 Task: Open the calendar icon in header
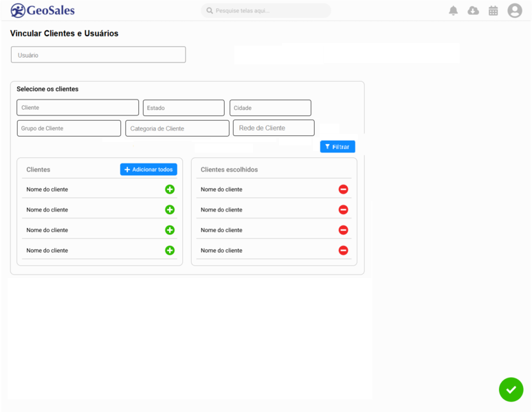(x=494, y=11)
